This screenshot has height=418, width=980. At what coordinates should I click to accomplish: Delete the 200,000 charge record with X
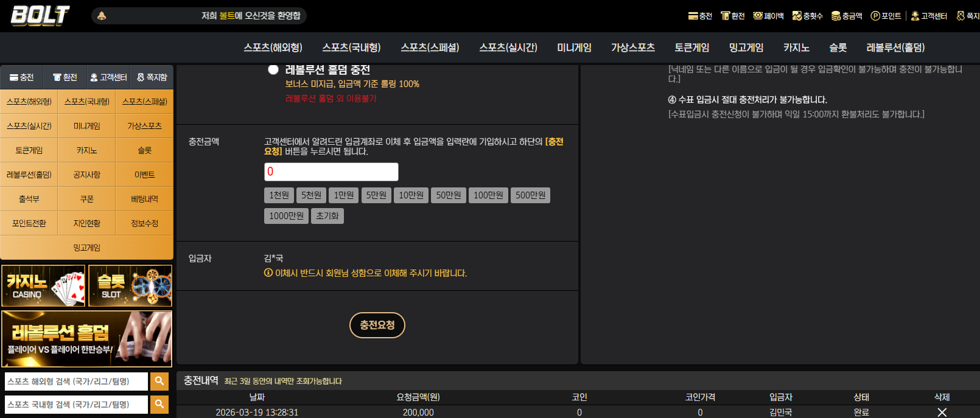[x=942, y=413]
